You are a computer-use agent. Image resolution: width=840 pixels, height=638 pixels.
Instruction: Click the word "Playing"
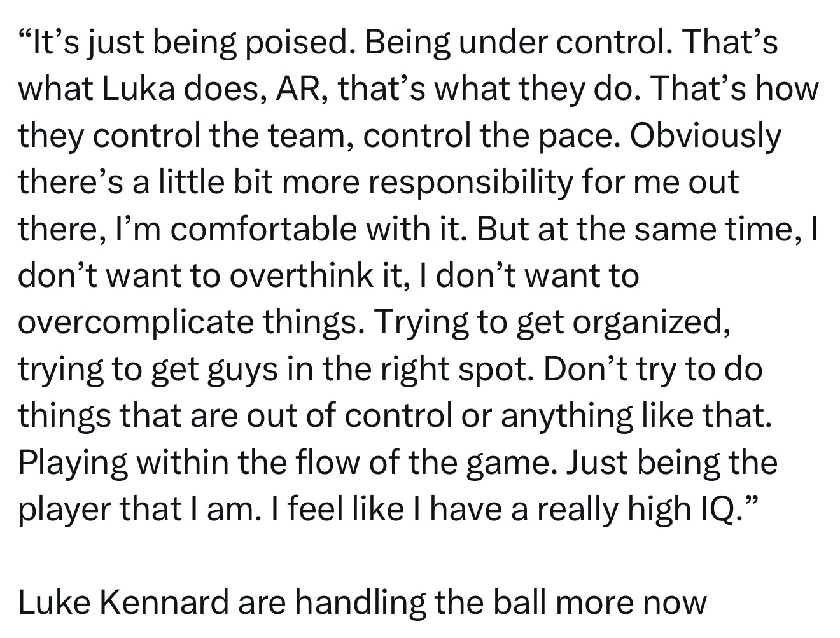(x=71, y=462)
